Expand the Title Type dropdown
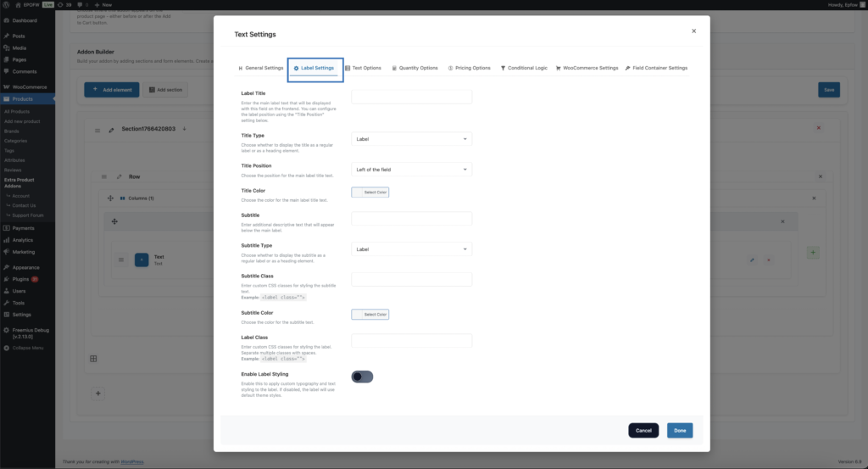Viewport: 868px width, 469px height. [411, 139]
